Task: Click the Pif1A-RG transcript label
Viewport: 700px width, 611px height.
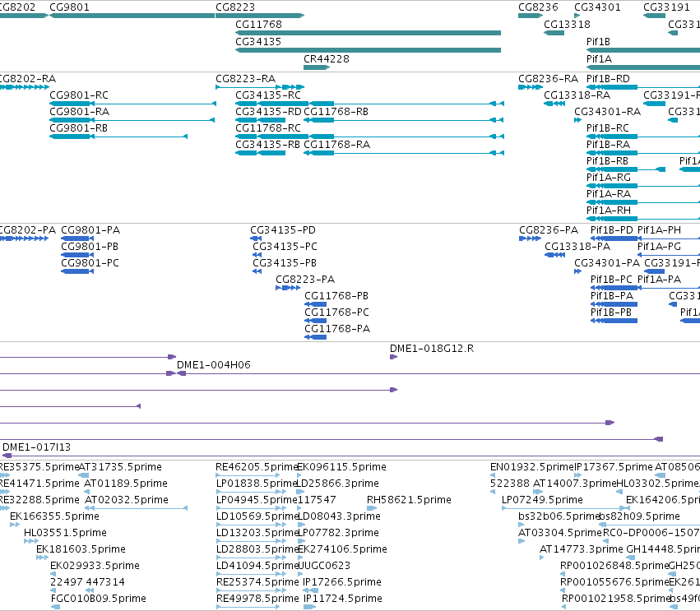Action: pyautogui.click(x=609, y=178)
